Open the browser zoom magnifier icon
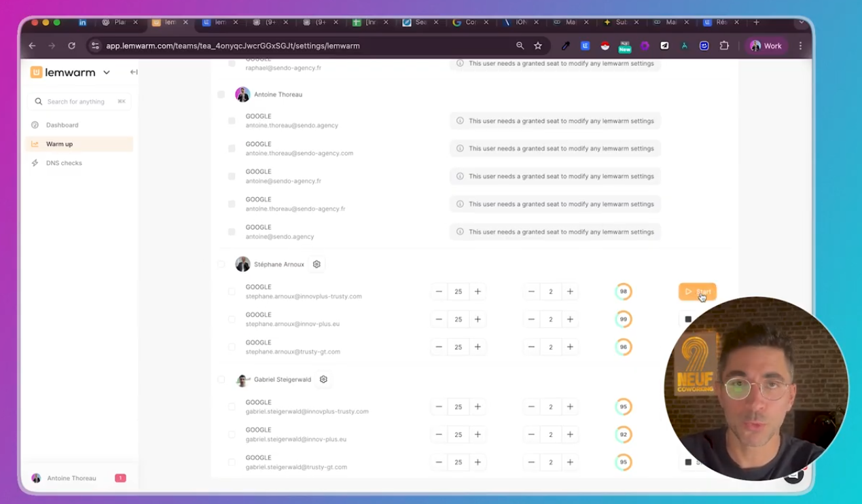The image size is (862, 504). pyautogui.click(x=520, y=46)
